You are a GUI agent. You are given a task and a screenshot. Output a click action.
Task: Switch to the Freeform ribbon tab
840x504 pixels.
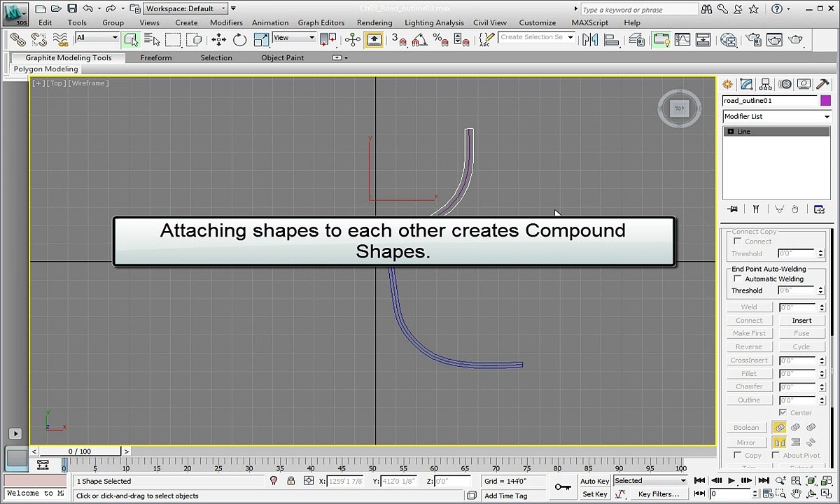coord(156,57)
